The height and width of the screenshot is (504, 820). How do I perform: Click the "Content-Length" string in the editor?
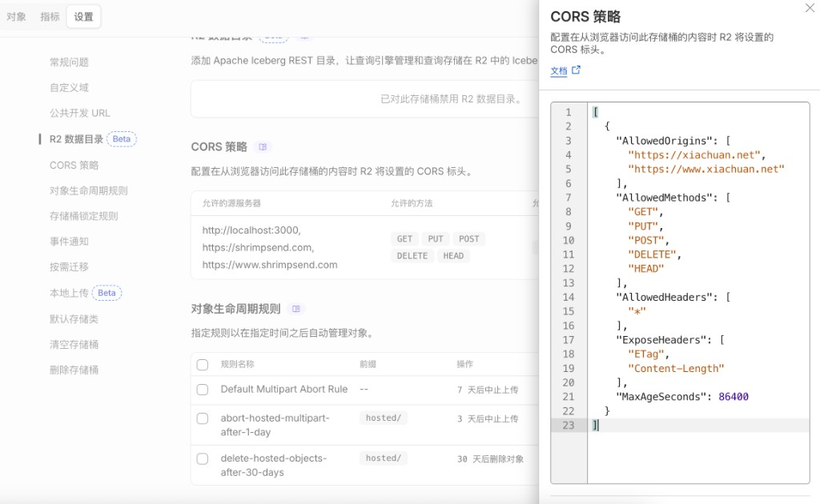click(676, 368)
